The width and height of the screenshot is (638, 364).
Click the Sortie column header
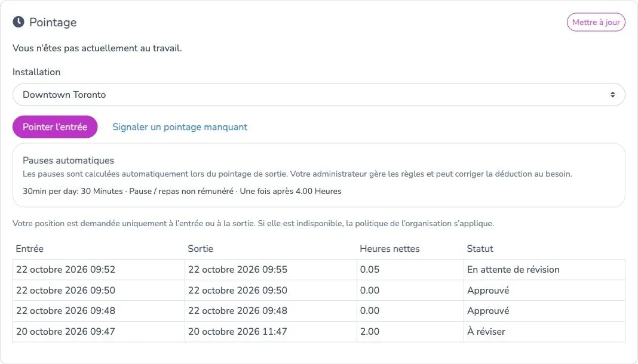coord(201,249)
